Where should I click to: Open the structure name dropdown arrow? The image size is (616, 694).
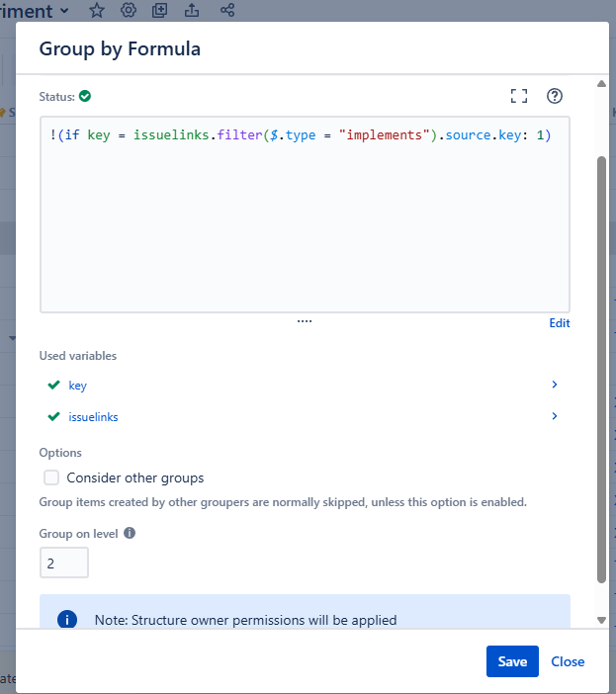64,10
